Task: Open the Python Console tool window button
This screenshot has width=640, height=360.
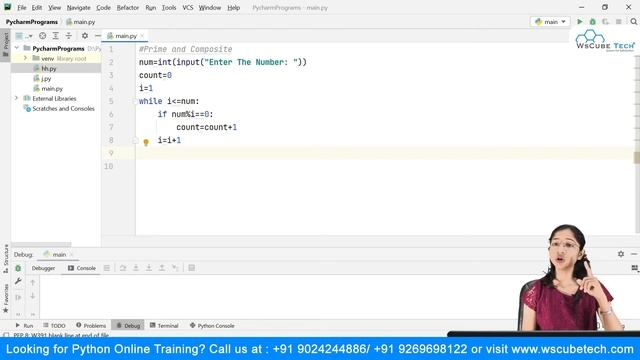Action: 212,325
